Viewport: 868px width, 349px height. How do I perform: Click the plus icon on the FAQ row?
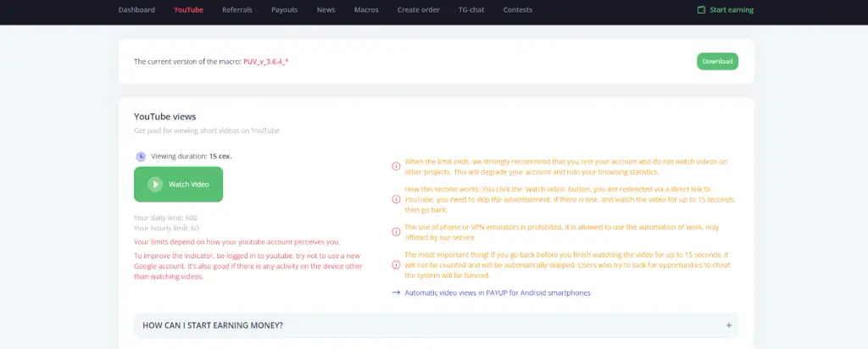(728, 325)
